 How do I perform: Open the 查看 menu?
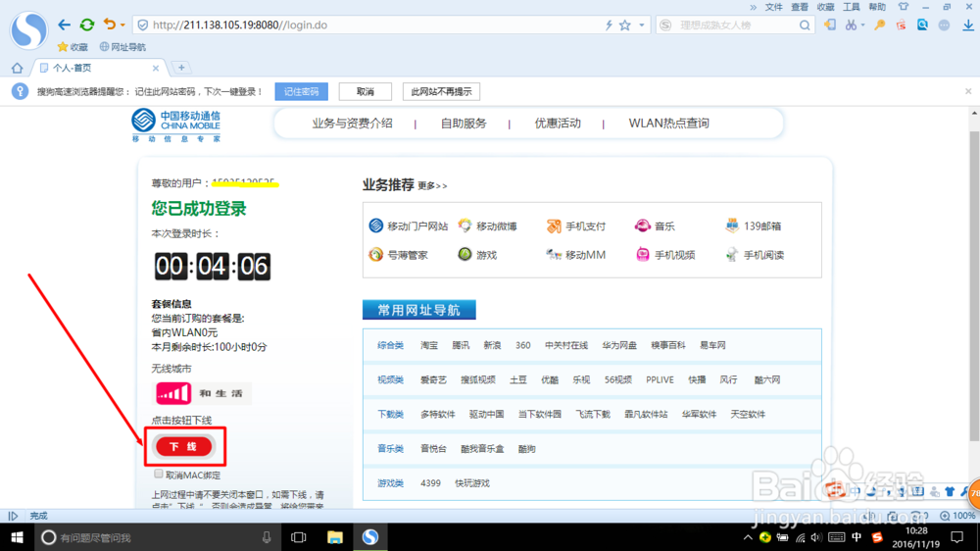tap(800, 7)
